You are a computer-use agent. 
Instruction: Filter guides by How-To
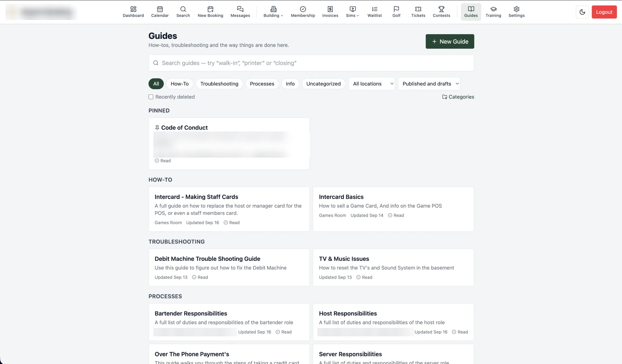(x=179, y=84)
